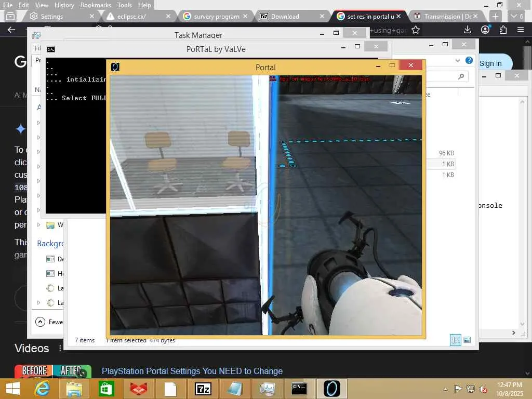Open the browser extensions icon
Image resolution: width=532 pixels, height=399 pixels.
pos(503,30)
